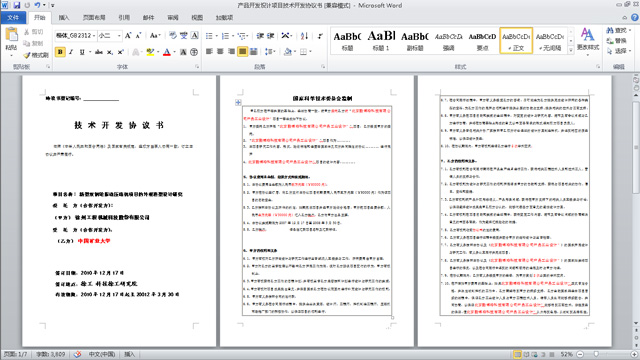Screen dimensions: 640x360
Task: Apply the 副标题 subtitle style
Action: tap(415, 40)
